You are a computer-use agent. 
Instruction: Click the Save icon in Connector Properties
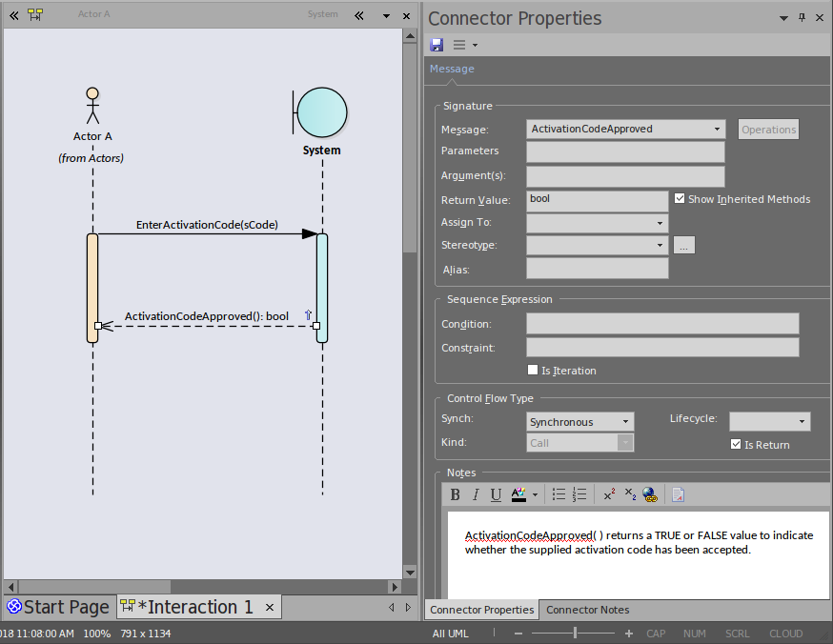point(437,45)
